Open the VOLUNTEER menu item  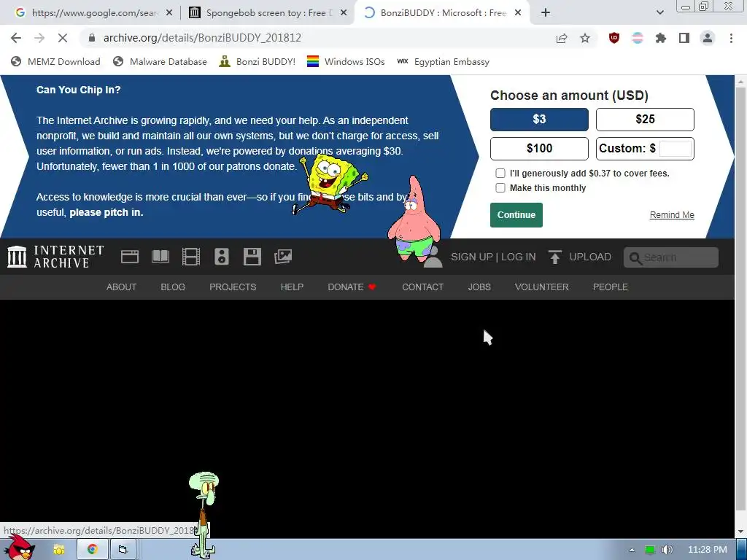(542, 287)
